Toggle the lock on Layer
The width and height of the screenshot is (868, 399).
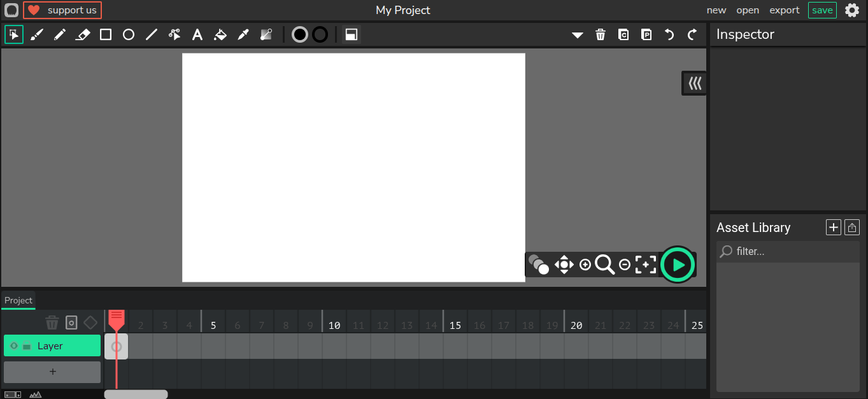point(26,345)
